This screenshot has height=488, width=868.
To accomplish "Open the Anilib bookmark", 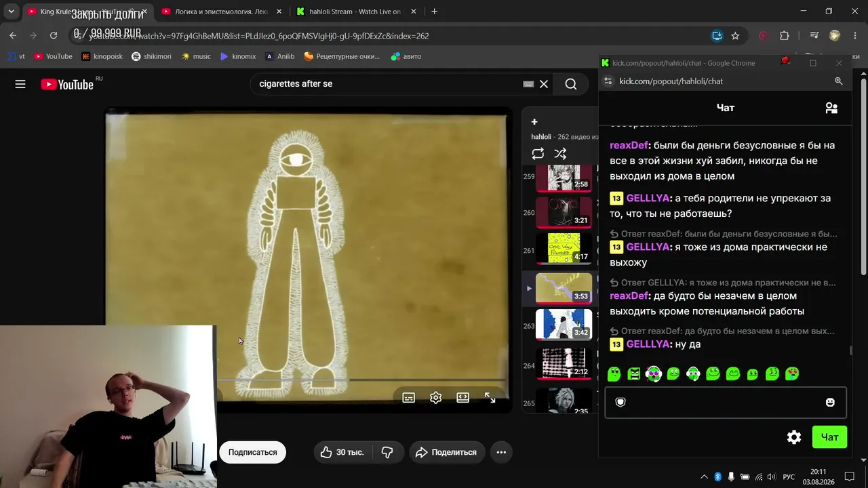I will 280,56.
